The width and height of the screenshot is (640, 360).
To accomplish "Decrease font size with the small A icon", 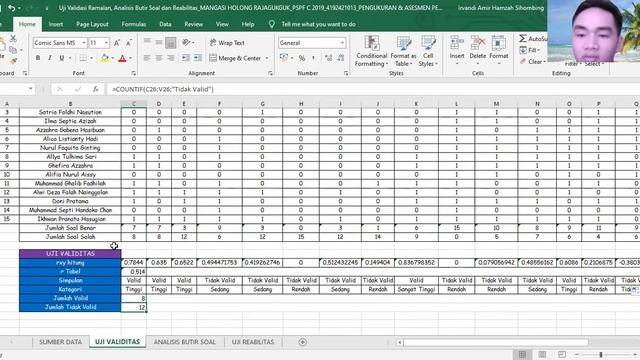I will point(129,43).
